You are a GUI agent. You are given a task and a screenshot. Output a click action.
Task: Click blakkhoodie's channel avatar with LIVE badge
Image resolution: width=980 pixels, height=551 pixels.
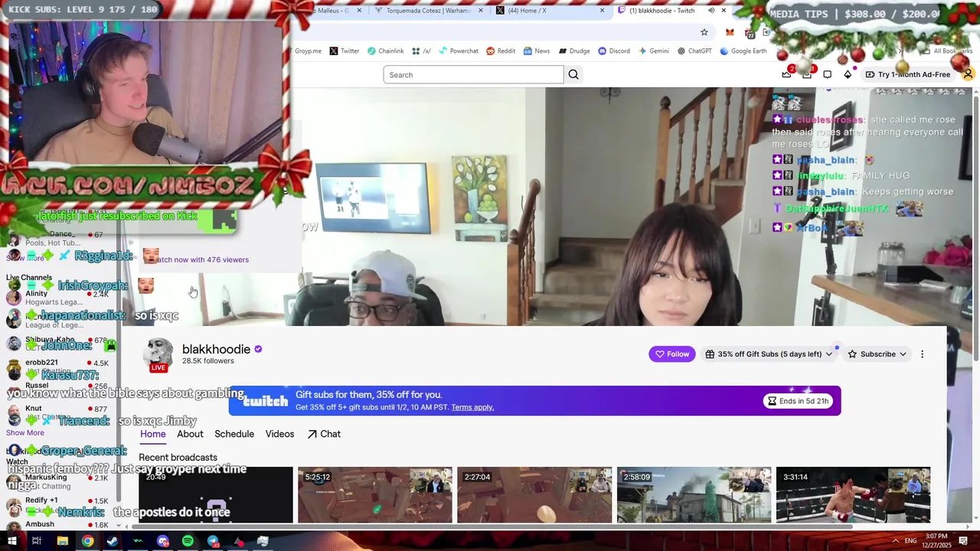click(158, 354)
